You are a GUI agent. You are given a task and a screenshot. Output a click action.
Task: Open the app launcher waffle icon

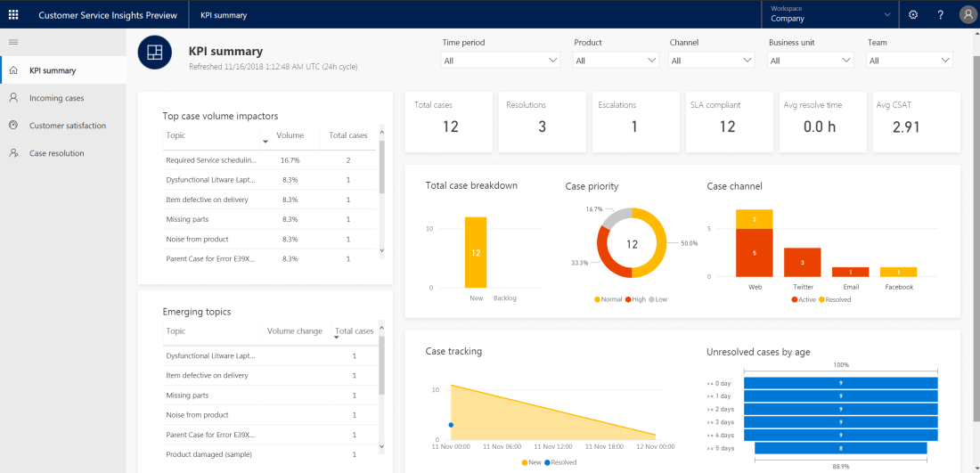(13, 15)
